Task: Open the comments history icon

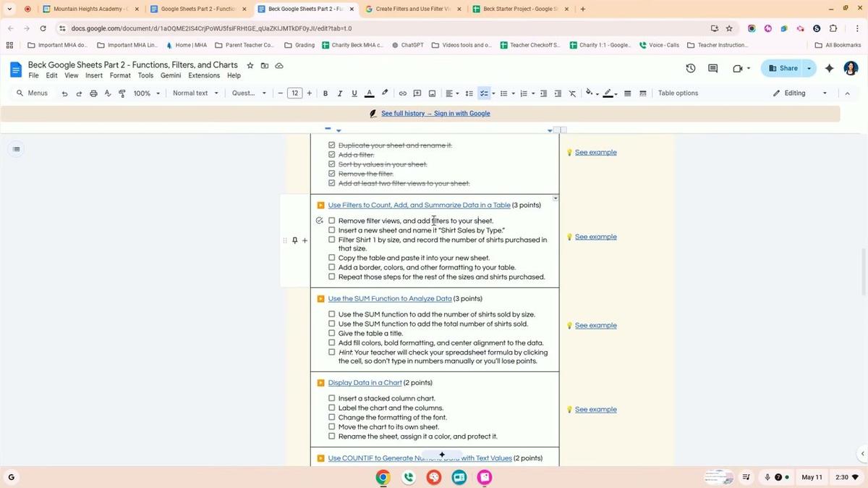Action: 713,68
